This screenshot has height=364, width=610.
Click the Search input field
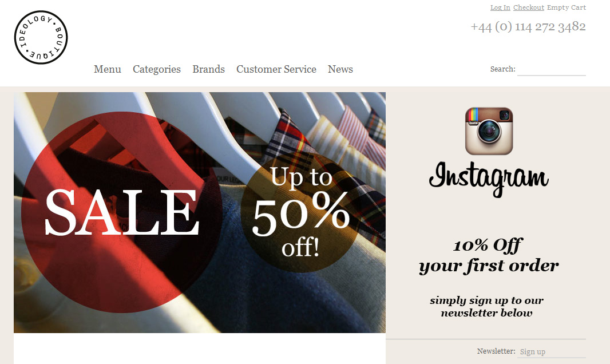click(x=552, y=69)
